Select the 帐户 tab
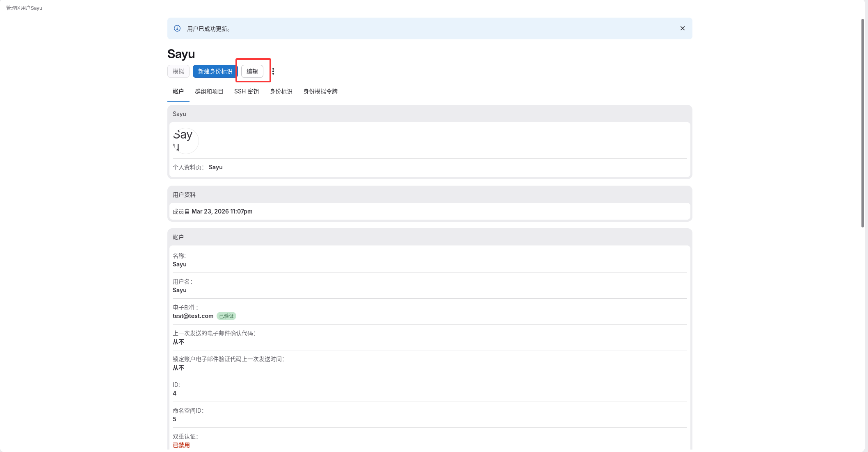 pyautogui.click(x=178, y=91)
